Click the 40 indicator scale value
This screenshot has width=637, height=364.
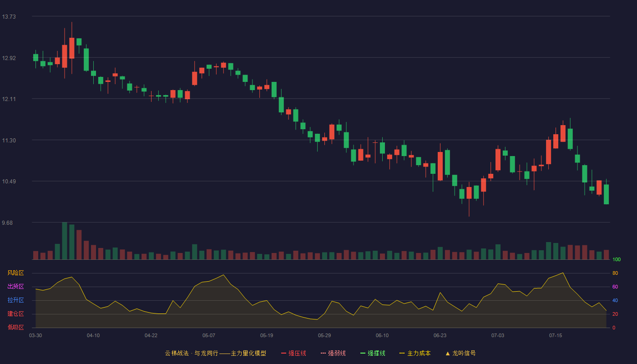pyautogui.click(x=615, y=300)
